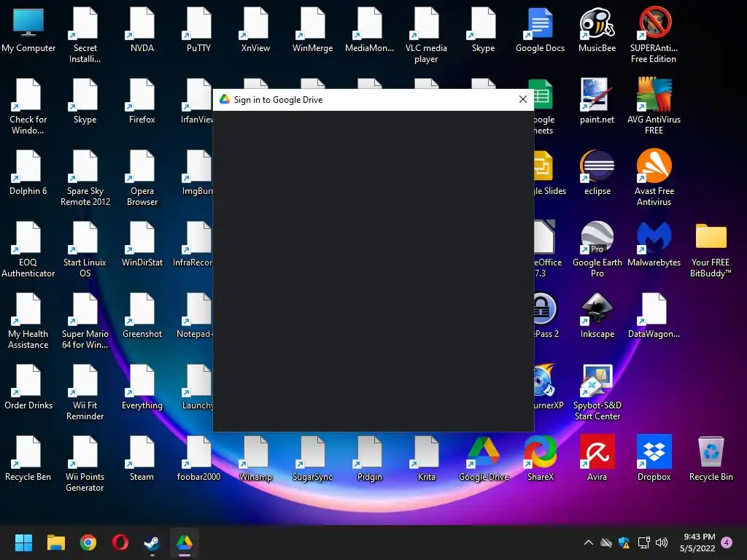
Task: Select the XnView desktop shortcut
Action: 255,29
